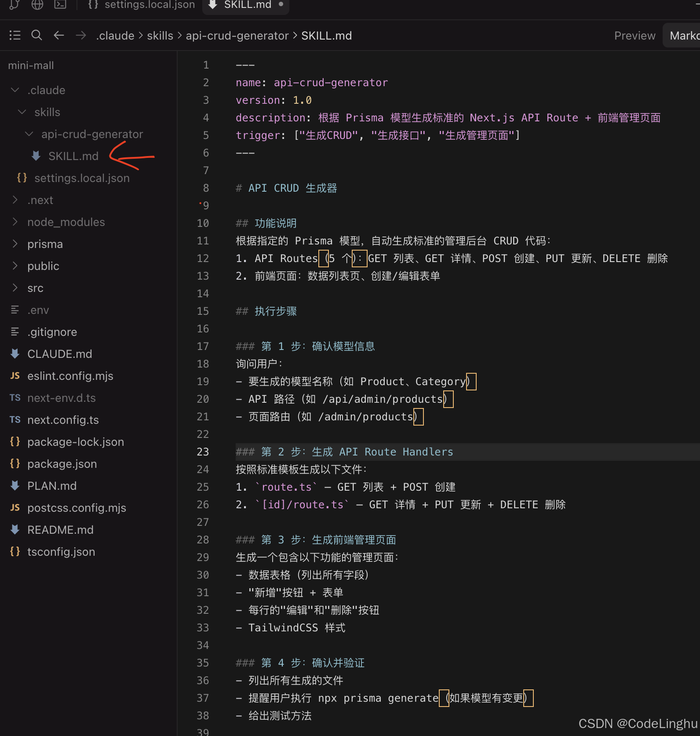700x736 pixels.
Task: Open .gitignore file
Action: [x=52, y=332]
